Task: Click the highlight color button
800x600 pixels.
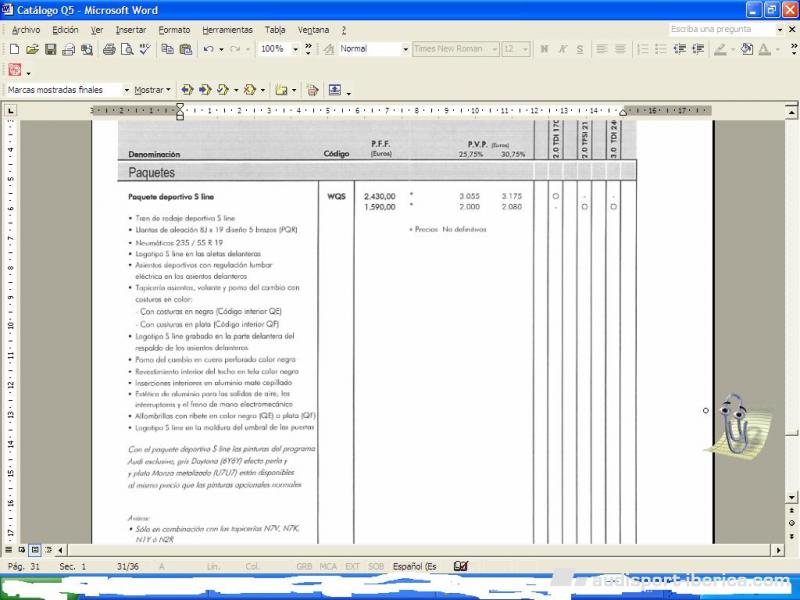Action: point(720,49)
